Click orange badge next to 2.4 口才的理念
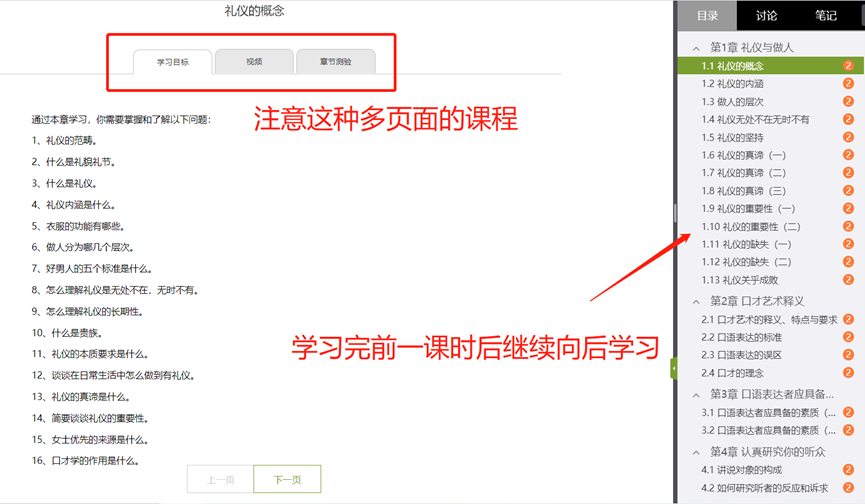The width and height of the screenshot is (865, 504). 848,373
